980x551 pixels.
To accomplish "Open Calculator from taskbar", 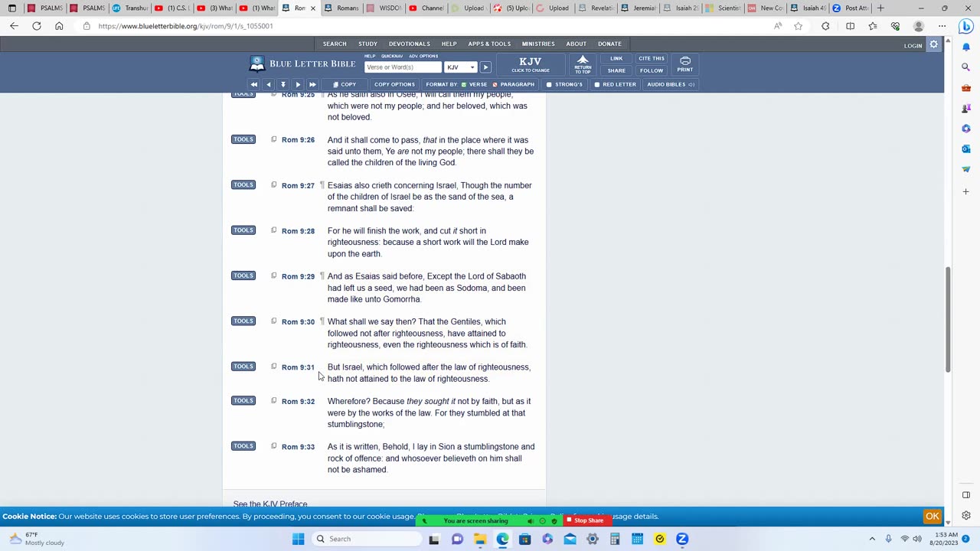I will 615,539.
